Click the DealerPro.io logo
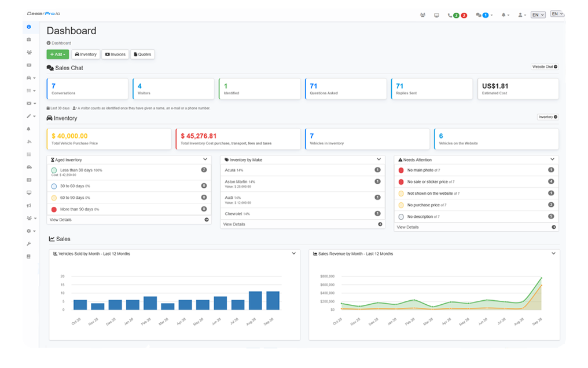 pos(43,13)
